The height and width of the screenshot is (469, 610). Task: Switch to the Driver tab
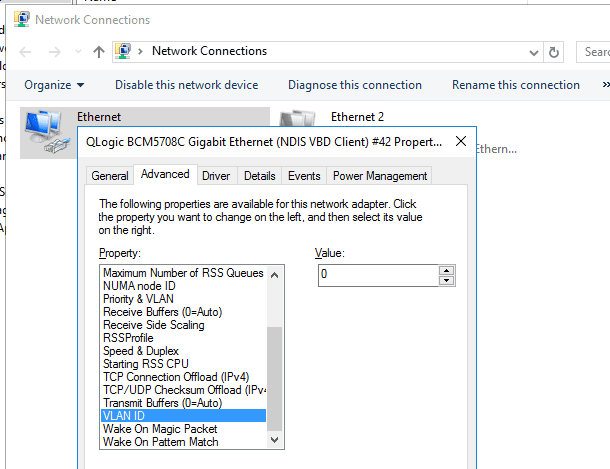coord(216,176)
